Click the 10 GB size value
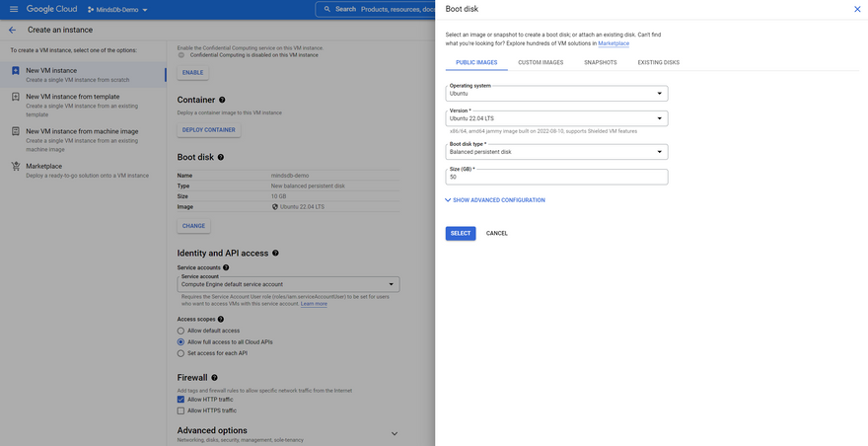 [278, 196]
